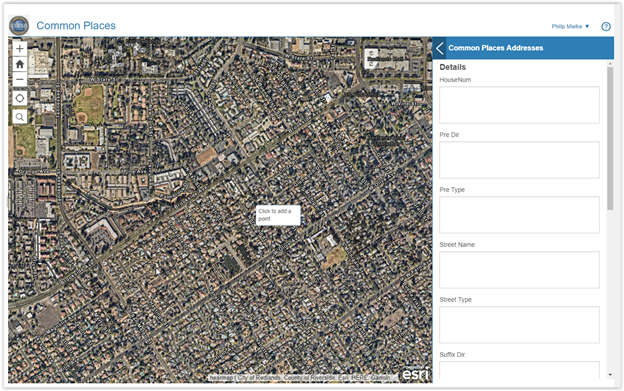Image resolution: width=624 pixels, height=391 pixels.
Task: Zoom out on the map
Action: (x=20, y=79)
